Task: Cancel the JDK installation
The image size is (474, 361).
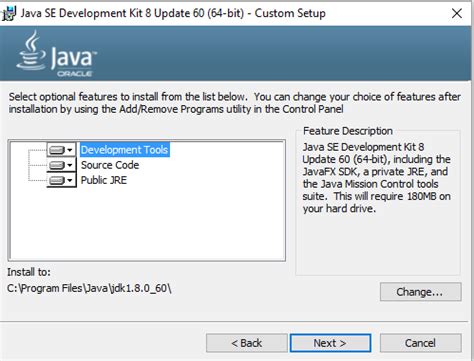Action: pos(421,343)
